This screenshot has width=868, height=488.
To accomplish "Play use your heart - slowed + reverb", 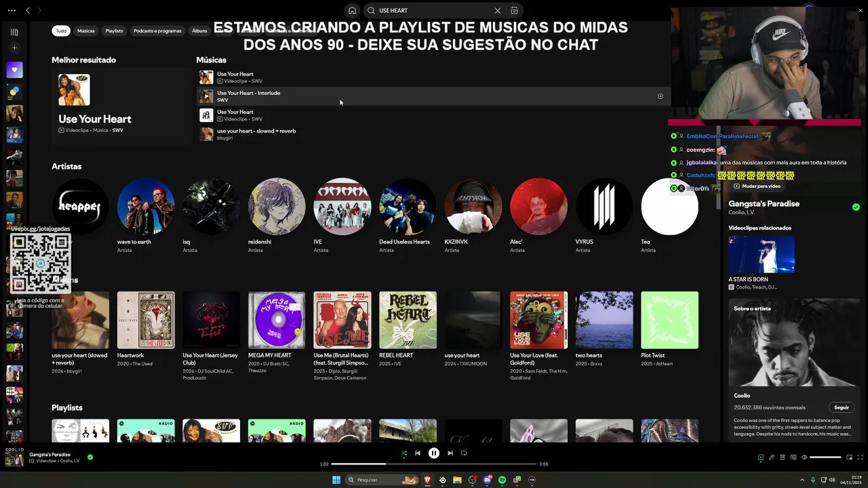I will click(206, 134).
